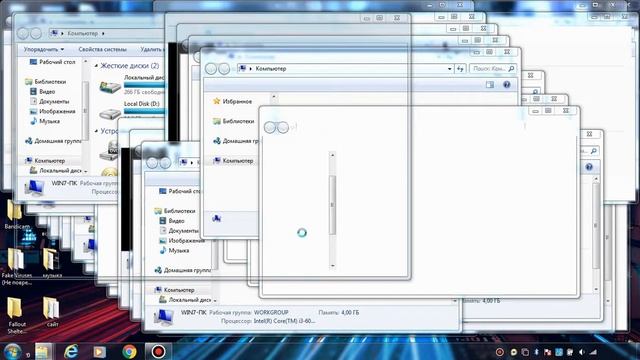The height and width of the screenshot is (360, 640).
Task: Click scroll-down arrow in front blank window
Action: [332, 265]
